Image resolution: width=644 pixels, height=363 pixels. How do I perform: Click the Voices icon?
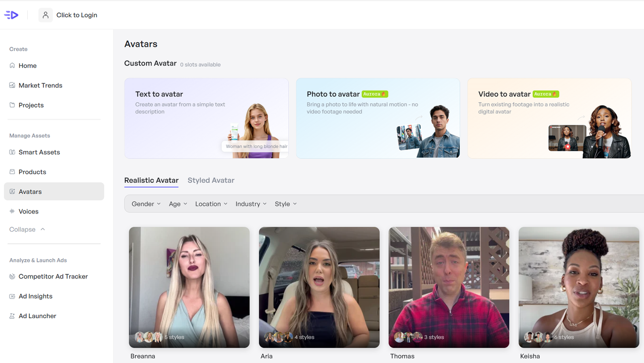coord(12,211)
